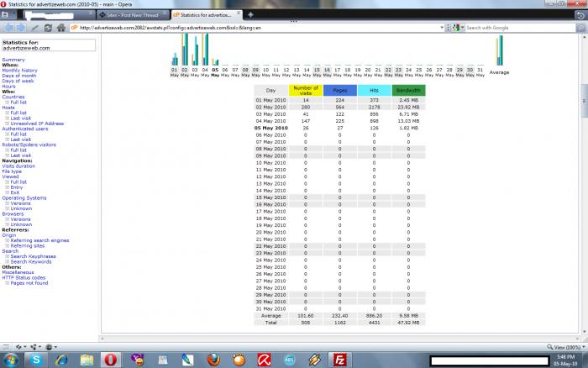This screenshot has width=588, height=368.
Task: Switch to the Post New Thread tab
Action: tap(128, 15)
